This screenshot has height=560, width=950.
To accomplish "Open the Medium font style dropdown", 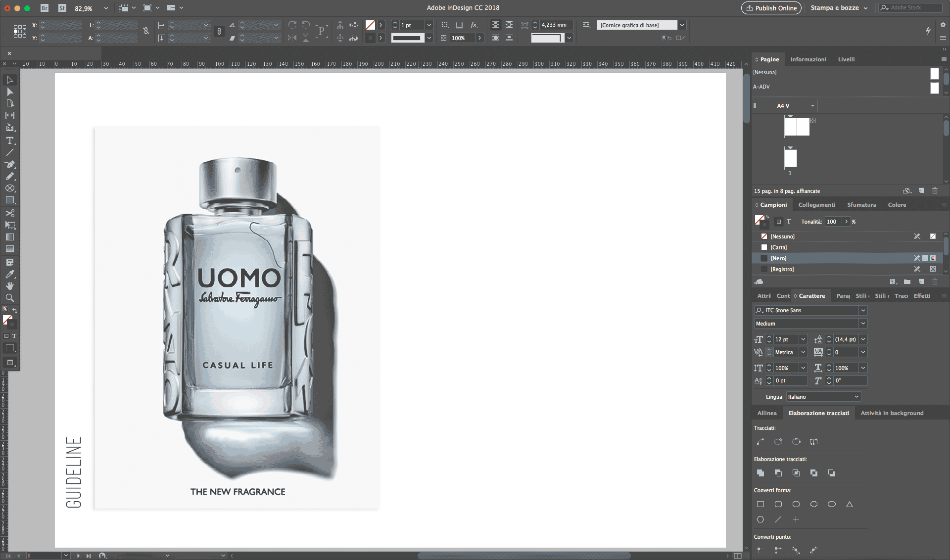I will pyautogui.click(x=863, y=324).
